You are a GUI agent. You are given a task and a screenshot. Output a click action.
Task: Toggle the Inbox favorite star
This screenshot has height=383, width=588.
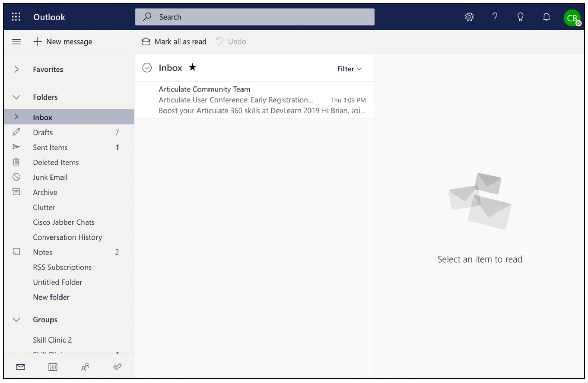coord(193,68)
